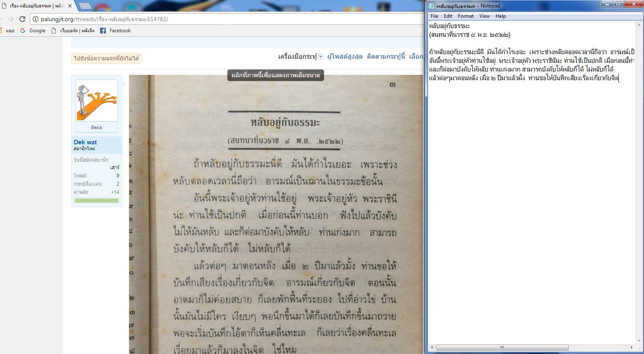Open a new Chrome tab
This screenshot has height=354, width=644.
click(x=85, y=6)
